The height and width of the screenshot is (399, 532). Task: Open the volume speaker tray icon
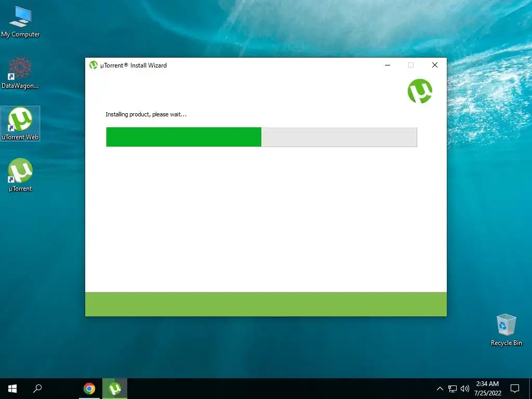(x=465, y=389)
